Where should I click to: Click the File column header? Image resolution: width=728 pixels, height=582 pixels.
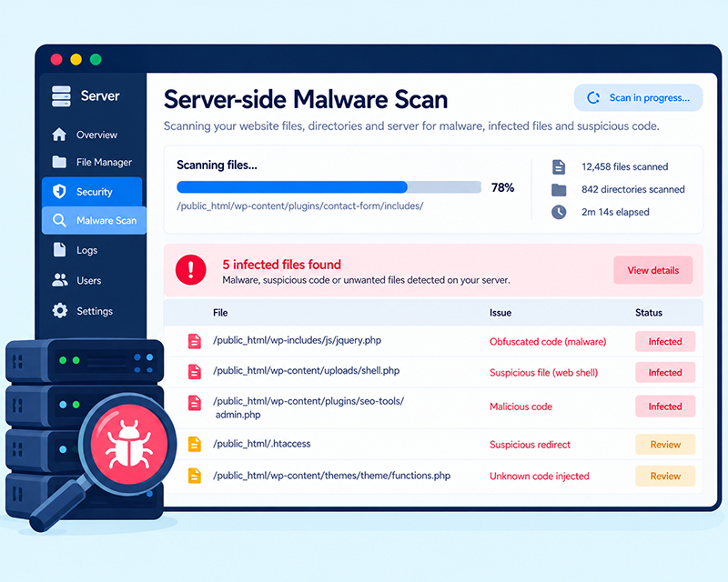tap(220, 312)
